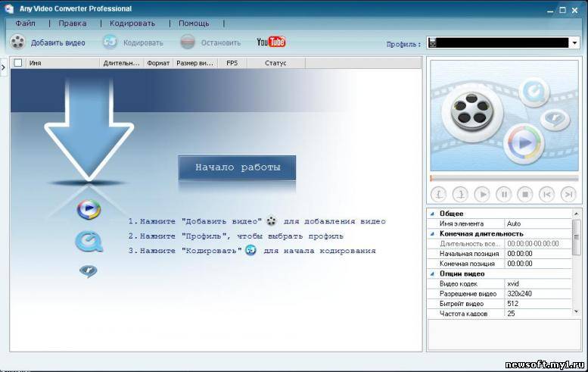Click the Кодировать encode toolbar icon
The width and height of the screenshot is (588, 372).
(x=110, y=42)
